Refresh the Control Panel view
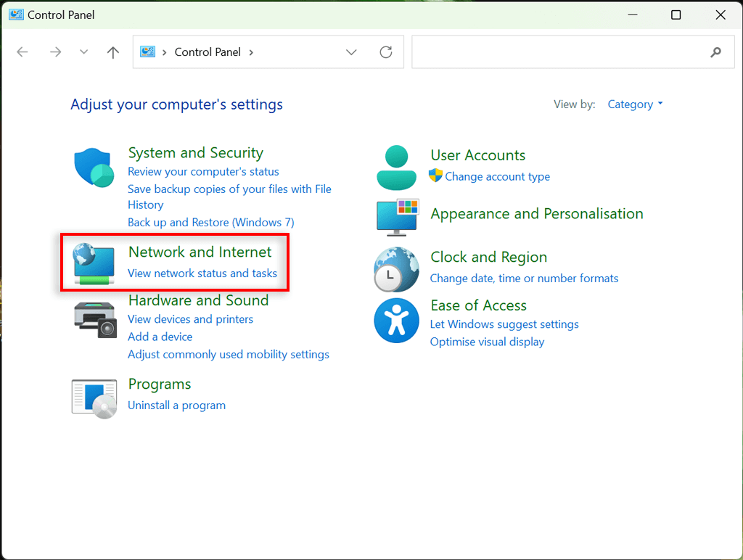The image size is (743, 560). tap(386, 52)
